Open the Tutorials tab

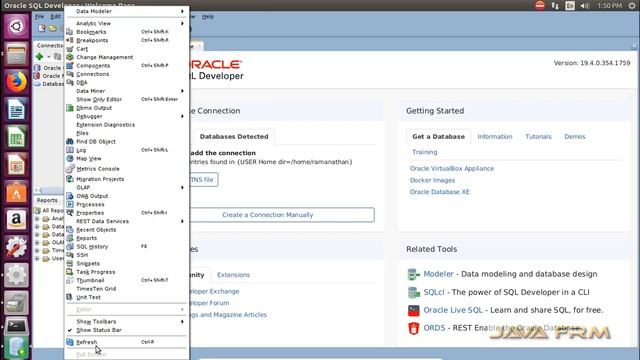pos(538,136)
